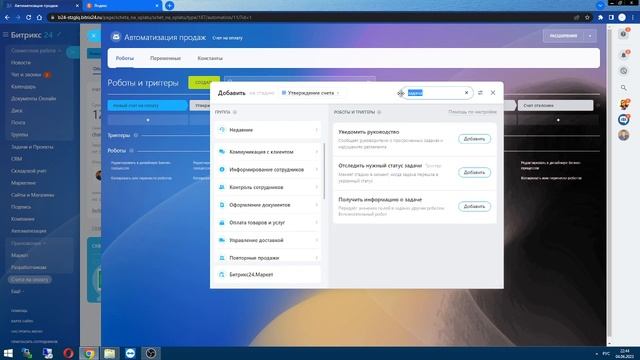Switch to the Роботы tab
The width and height of the screenshot is (640, 360).
coord(125,58)
